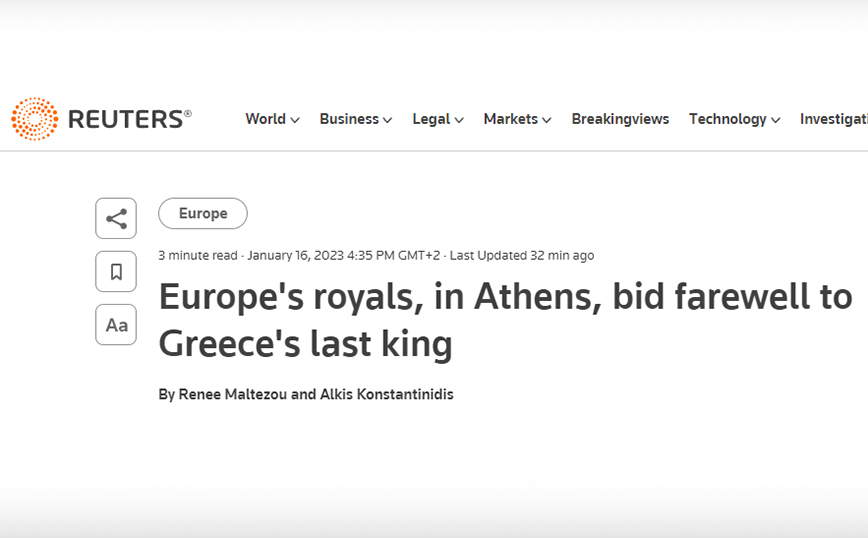Select the Technology navigation label
The height and width of the screenshot is (538, 868).
[727, 119]
